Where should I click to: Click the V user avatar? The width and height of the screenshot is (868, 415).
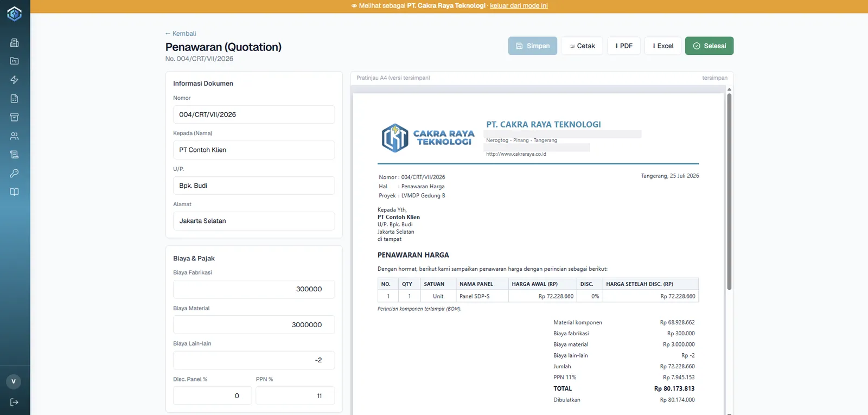tap(14, 381)
